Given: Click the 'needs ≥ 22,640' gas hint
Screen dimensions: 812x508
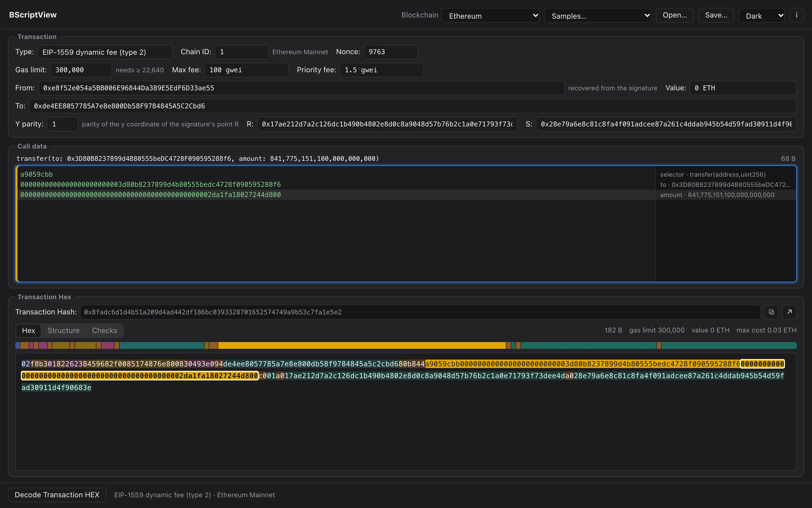Looking at the screenshot, I should 140,70.
